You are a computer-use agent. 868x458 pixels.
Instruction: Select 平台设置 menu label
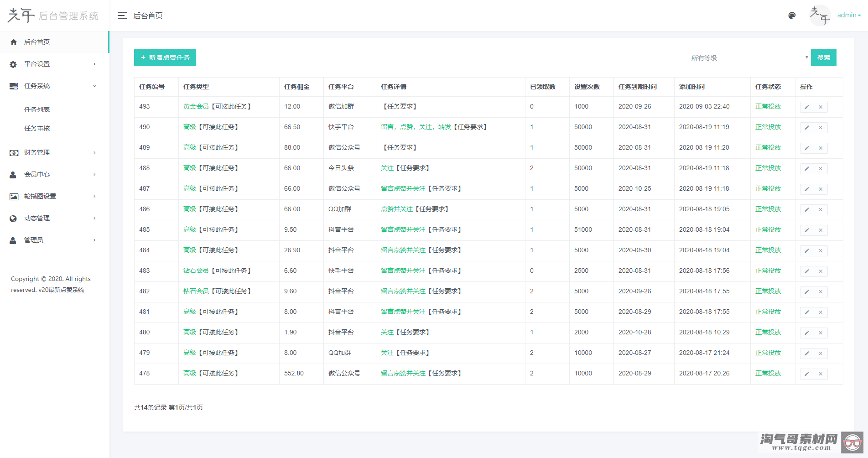(37, 64)
